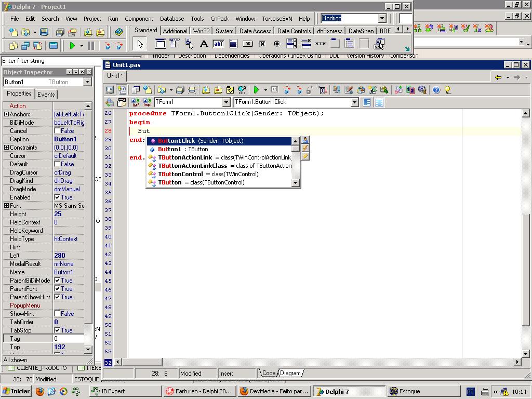Pick the Edit component from the palette
Screen dimensions: 532x399
click(218, 44)
